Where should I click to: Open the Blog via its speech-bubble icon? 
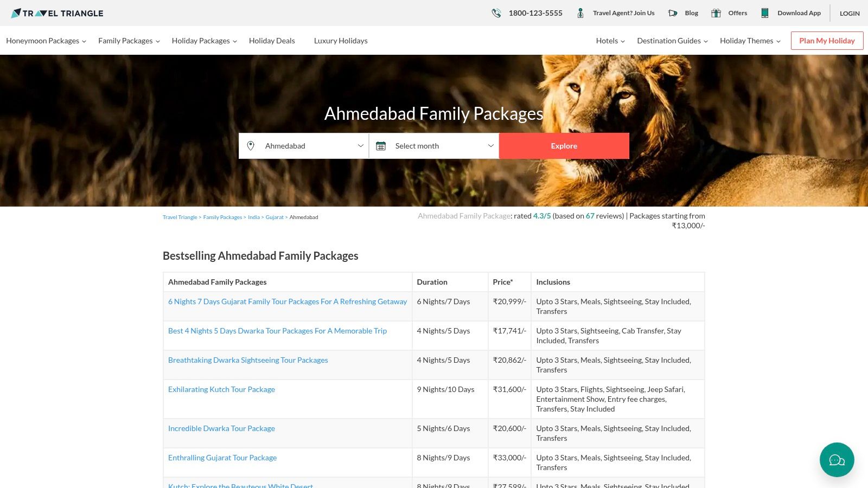[x=673, y=12]
